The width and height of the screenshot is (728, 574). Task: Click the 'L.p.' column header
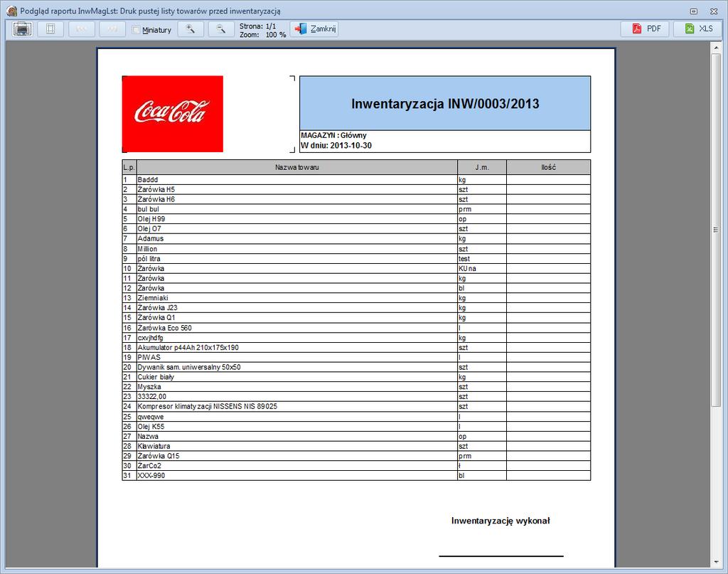(129, 167)
